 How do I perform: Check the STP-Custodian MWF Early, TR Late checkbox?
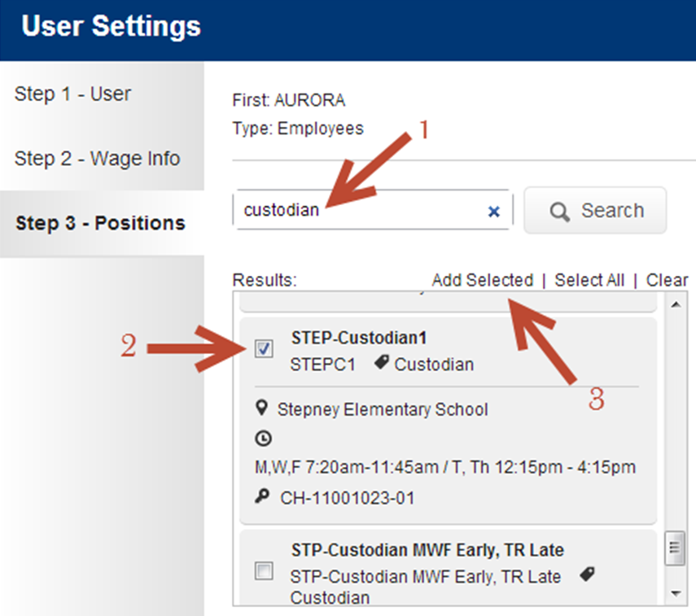[264, 570]
